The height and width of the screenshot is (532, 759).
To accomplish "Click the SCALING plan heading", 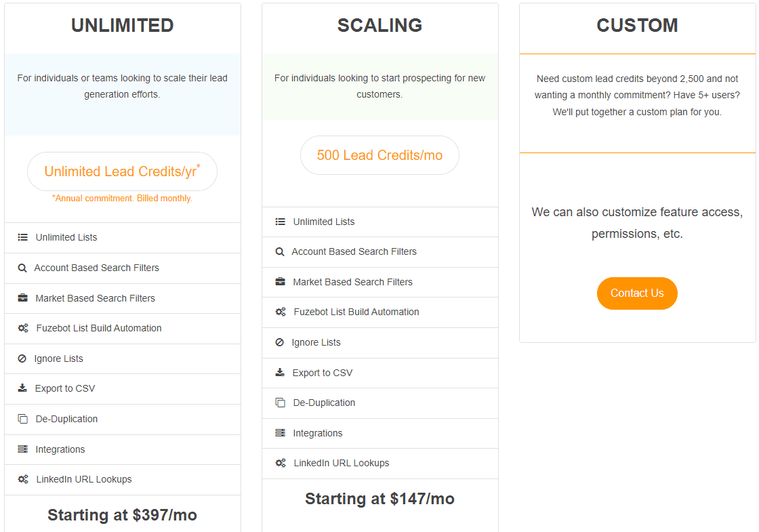I will coord(379,25).
